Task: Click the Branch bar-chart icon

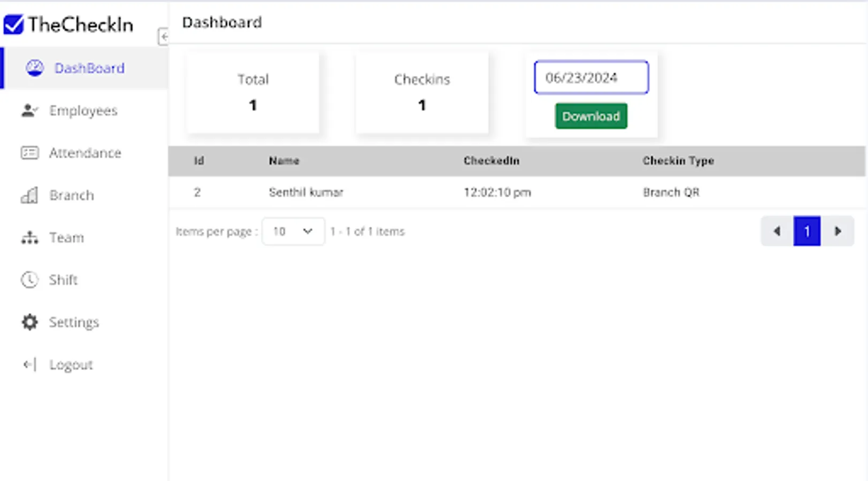Action: (29, 195)
